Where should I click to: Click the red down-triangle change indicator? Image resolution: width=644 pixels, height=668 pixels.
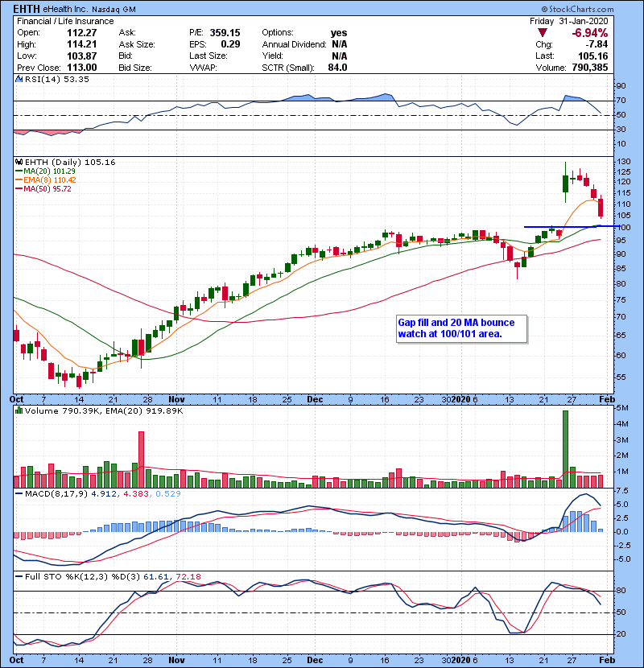coord(542,33)
